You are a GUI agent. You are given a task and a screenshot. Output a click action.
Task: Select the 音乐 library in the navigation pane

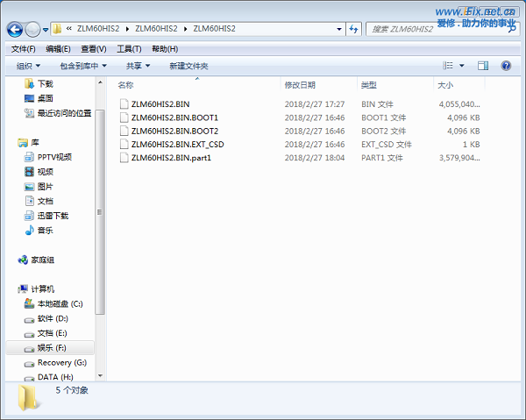[x=44, y=230]
